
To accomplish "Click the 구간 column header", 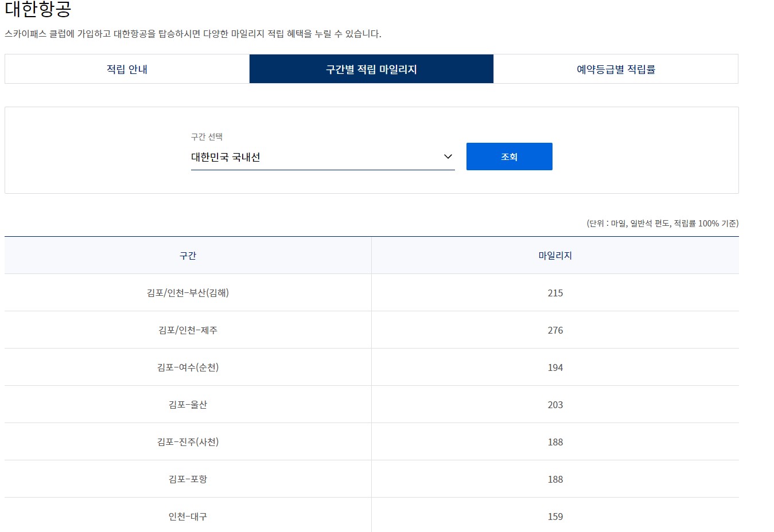I will (x=188, y=256).
